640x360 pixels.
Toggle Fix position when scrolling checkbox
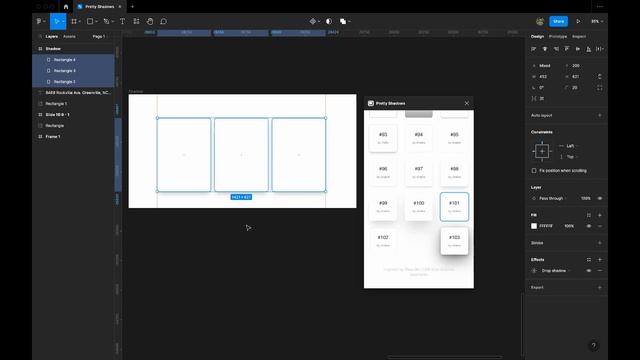[534, 171]
